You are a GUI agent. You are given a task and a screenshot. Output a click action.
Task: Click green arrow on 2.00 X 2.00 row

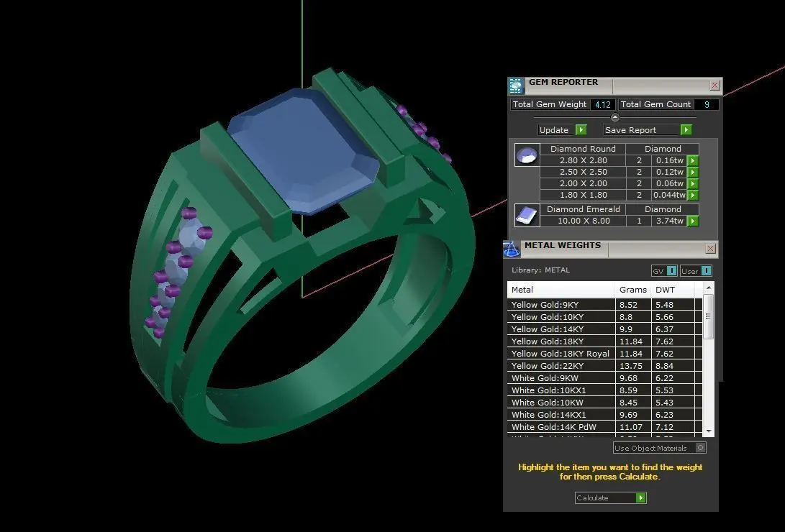click(692, 183)
